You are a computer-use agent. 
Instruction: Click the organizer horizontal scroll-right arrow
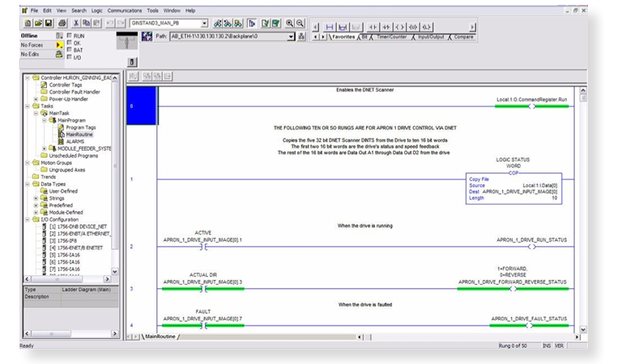[x=107, y=279]
